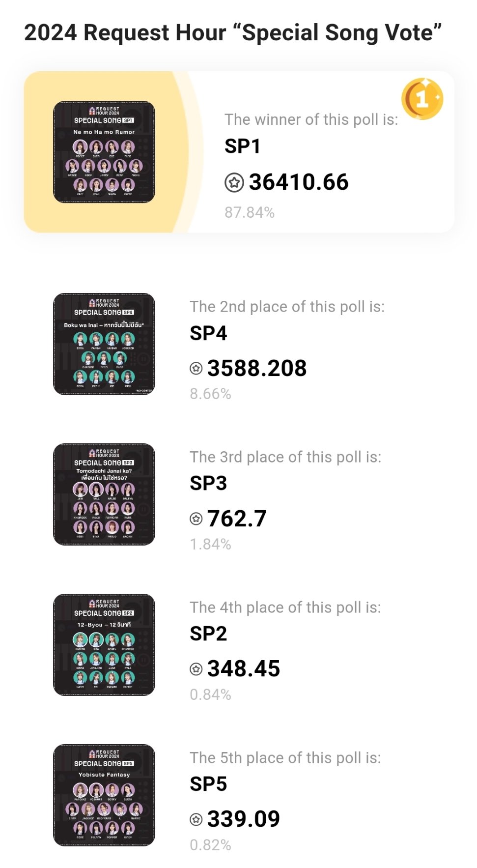Click the 87.84% winner percentage text
The image size is (477, 868).
coord(250,212)
